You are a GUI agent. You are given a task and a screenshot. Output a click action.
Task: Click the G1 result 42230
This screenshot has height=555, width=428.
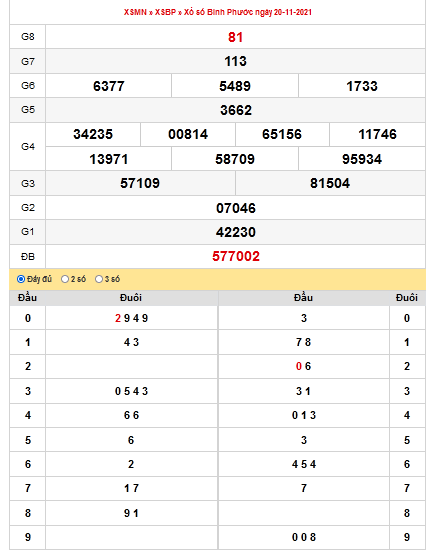236,232
